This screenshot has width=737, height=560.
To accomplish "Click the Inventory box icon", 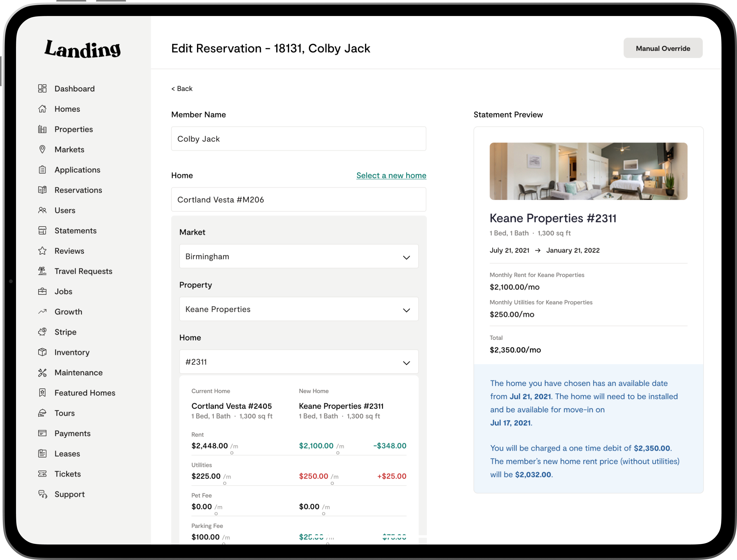I will click(42, 352).
